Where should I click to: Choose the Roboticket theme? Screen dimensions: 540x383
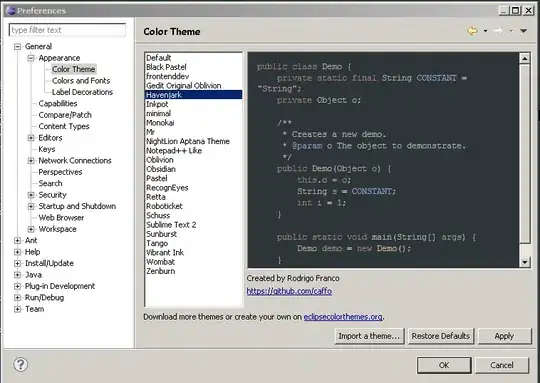click(x=193, y=206)
